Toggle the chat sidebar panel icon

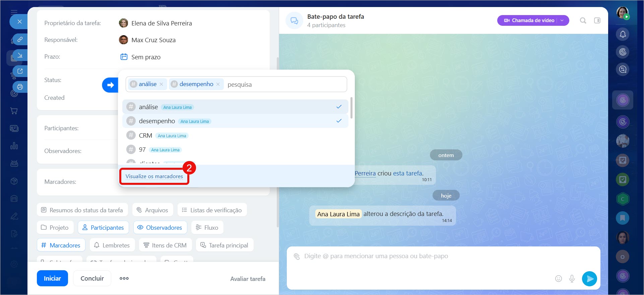point(597,20)
